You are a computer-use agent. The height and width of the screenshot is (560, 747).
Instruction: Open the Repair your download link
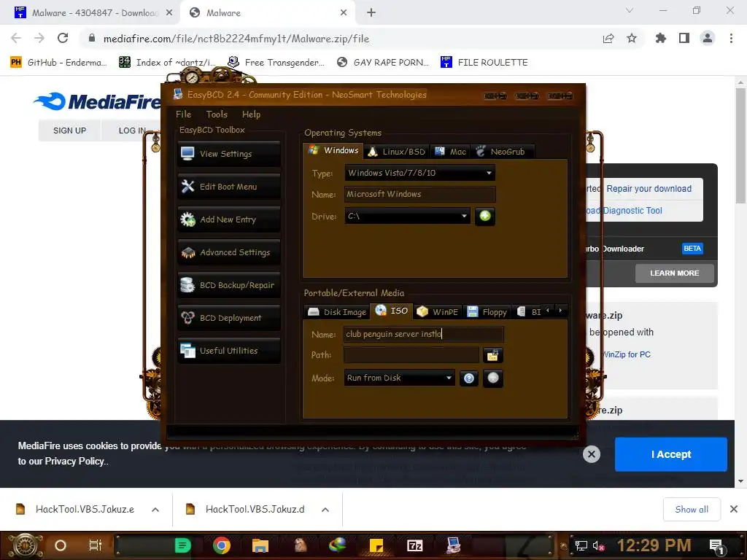pyautogui.click(x=649, y=189)
